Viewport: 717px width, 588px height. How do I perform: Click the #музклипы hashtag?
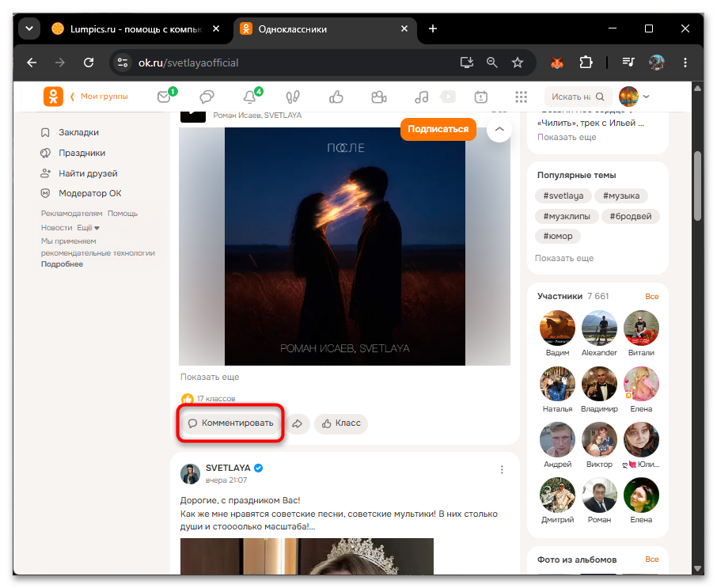point(567,216)
